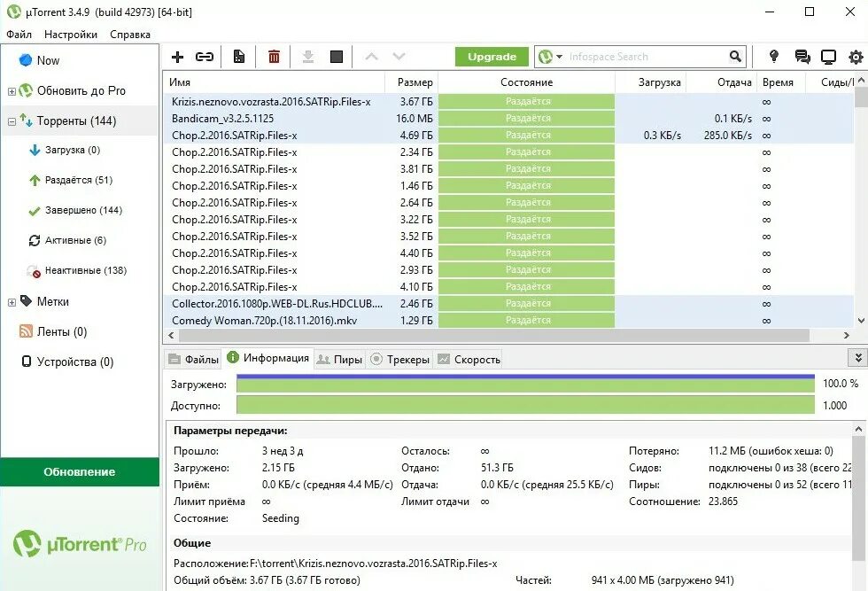Collapse details pane with double-chevron button
Image resolution: width=868 pixels, height=591 pixels.
857,358
